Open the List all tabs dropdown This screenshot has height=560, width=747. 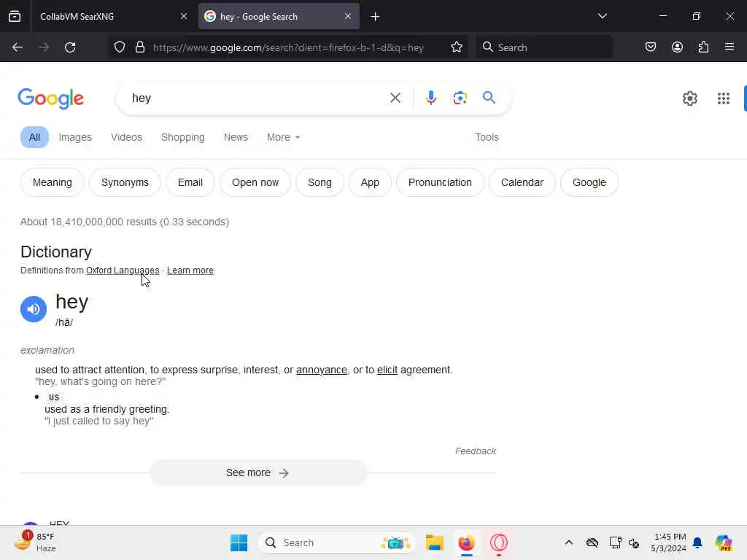click(x=602, y=16)
